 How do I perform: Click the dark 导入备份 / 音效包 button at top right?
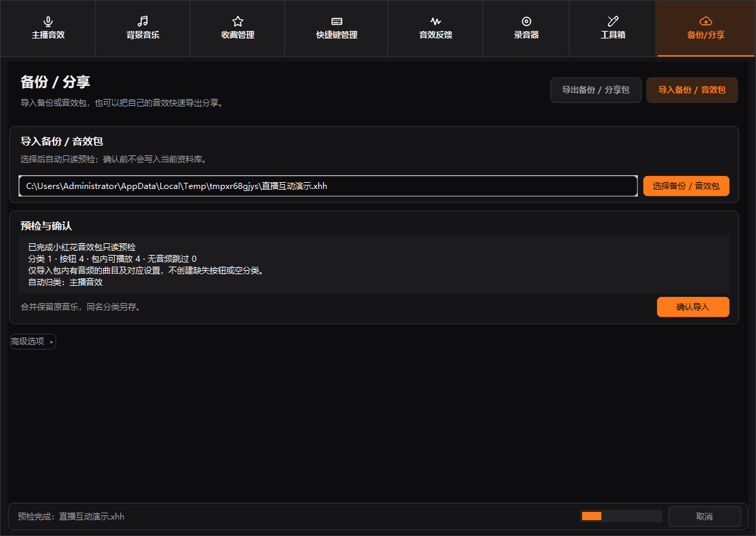(692, 90)
